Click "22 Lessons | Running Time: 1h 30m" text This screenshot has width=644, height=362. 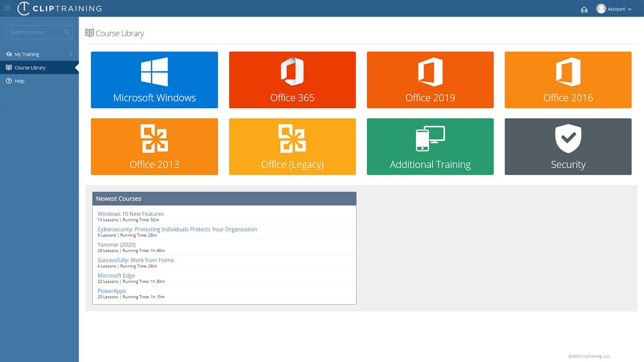coord(131,281)
